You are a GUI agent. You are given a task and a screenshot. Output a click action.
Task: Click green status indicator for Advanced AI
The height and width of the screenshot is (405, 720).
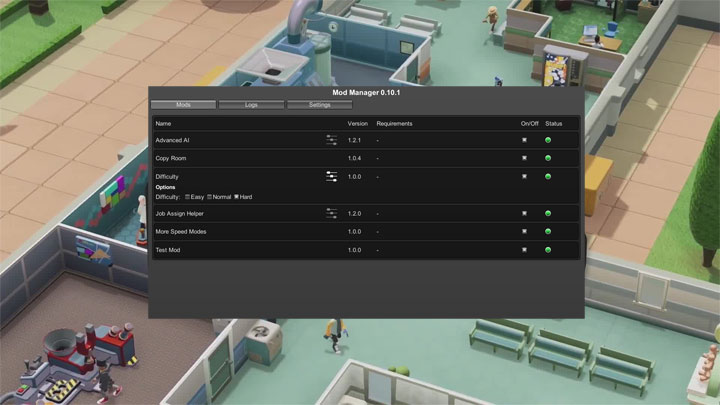coord(548,140)
